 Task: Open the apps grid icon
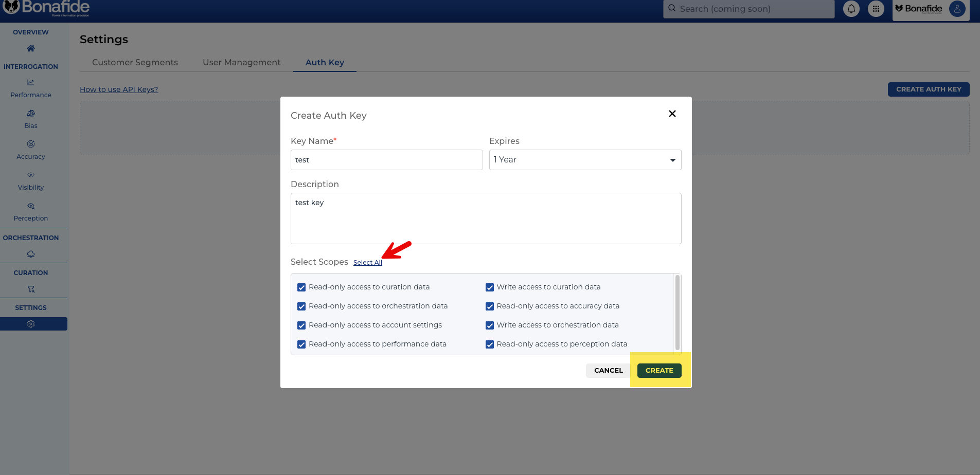(876, 9)
